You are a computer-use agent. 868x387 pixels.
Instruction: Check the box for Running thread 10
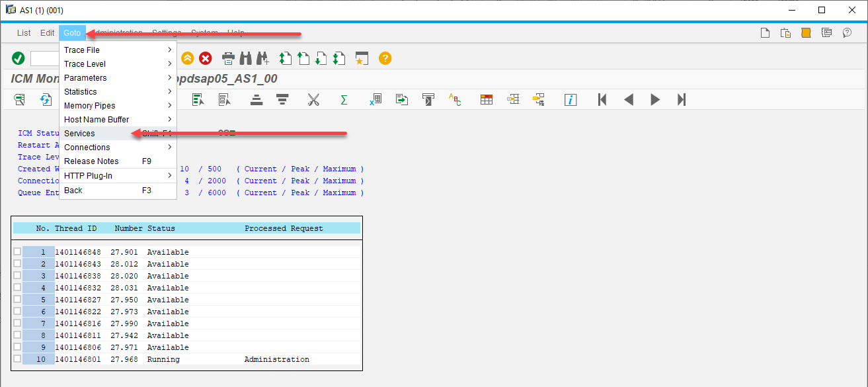point(17,359)
